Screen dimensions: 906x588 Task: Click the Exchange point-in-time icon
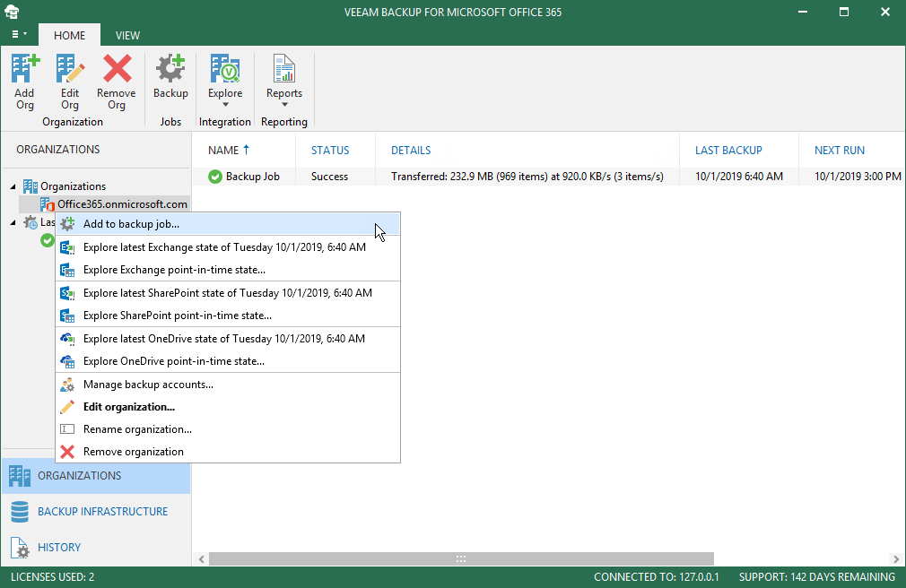(67, 270)
